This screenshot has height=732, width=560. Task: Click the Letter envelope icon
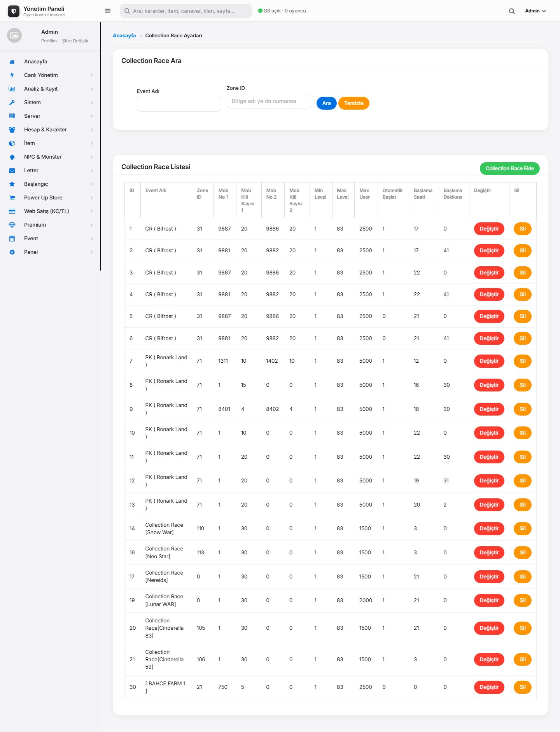pos(12,171)
